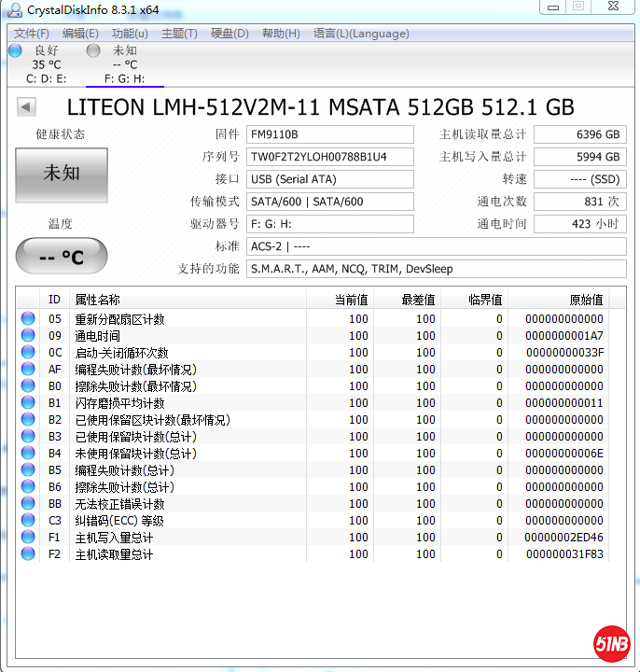The width and height of the screenshot is (640, 672).
Task: Click status orb for attribute F2 row
Action: pos(28,554)
